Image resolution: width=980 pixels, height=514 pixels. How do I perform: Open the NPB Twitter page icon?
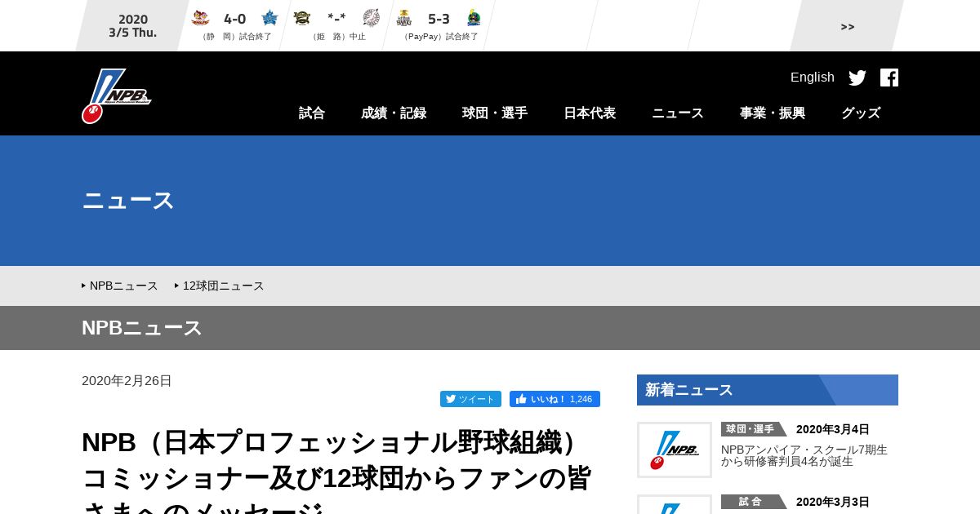[x=857, y=78]
